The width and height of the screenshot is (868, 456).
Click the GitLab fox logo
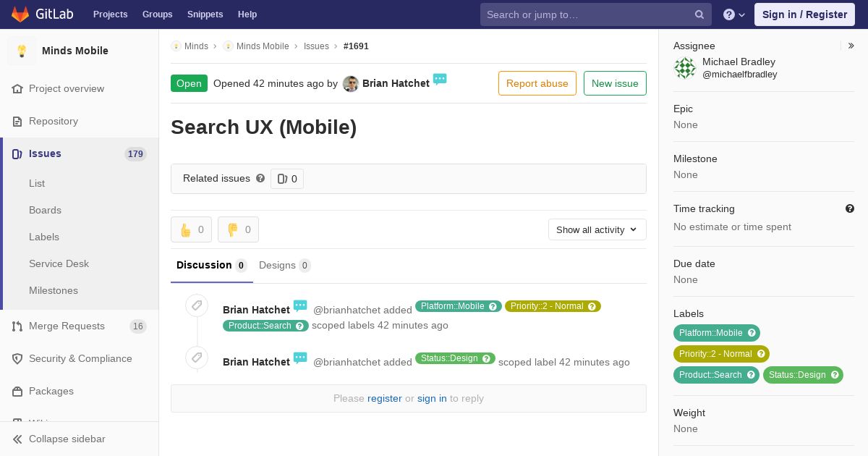(x=20, y=14)
